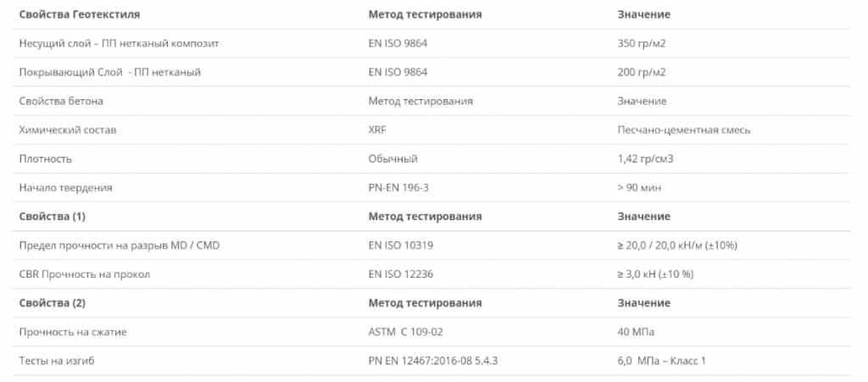Click the '350 гр/м2' value
Screen dimensions: 868x382
[x=641, y=44]
